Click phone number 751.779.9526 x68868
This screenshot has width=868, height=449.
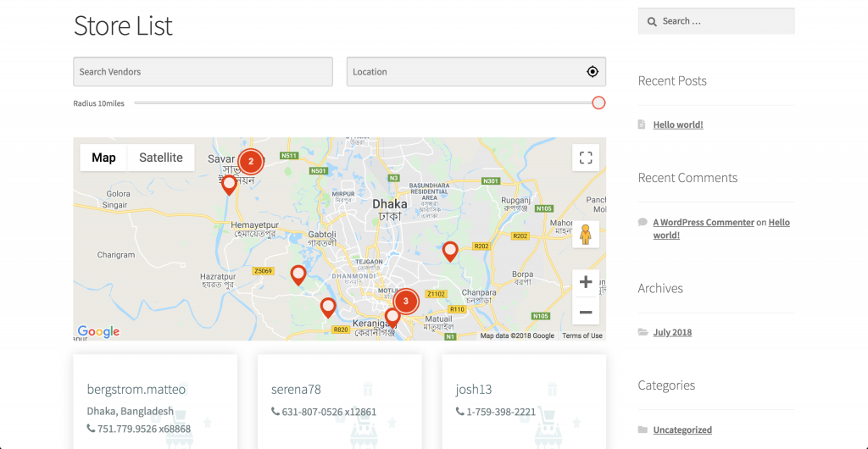pyautogui.click(x=144, y=429)
